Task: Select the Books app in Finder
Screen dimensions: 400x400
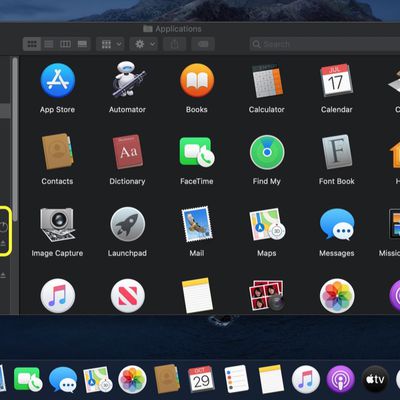Action: 197,80
